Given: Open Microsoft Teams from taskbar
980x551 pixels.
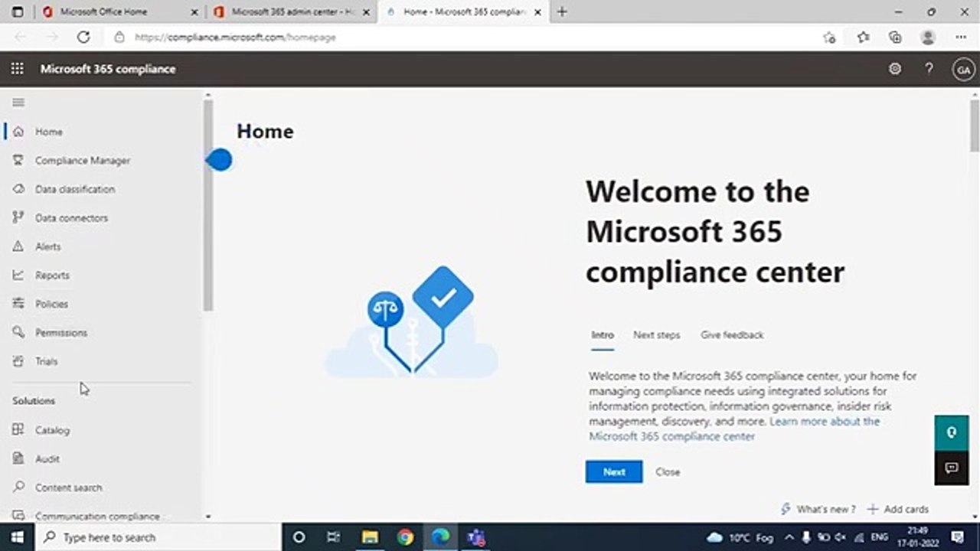Looking at the screenshot, I should 476,537.
